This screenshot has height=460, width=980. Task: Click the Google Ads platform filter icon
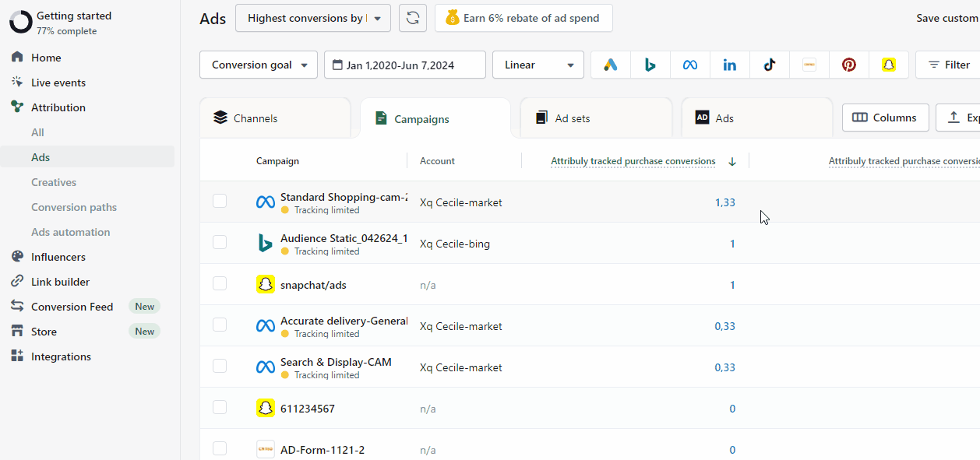click(611, 65)
